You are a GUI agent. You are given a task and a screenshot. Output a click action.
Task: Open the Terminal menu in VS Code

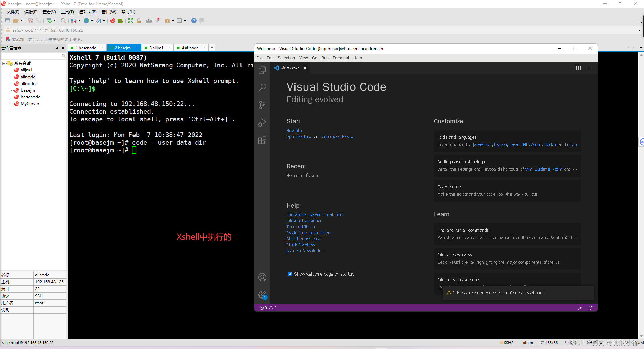pos(341,58)
